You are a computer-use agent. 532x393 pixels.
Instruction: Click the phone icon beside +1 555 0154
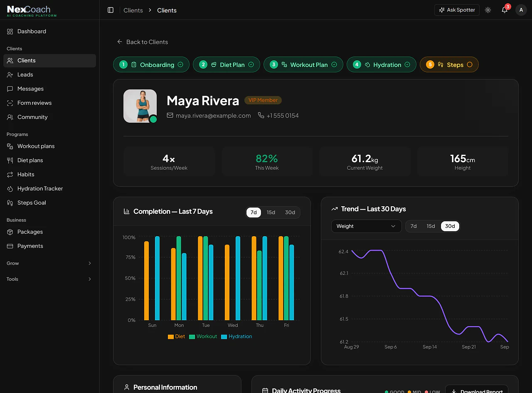click(261, 115)
